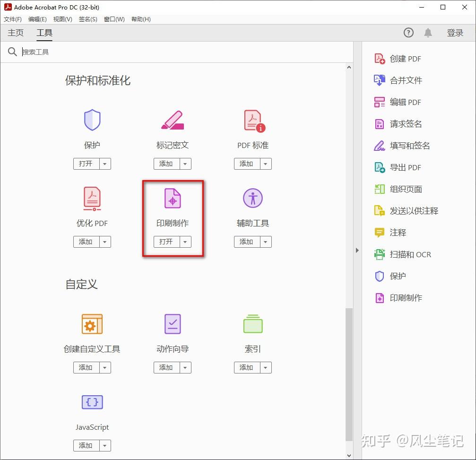This screenshot has width=476, height=460.
Task: Expand dropdown arrow beside 索引 添加 button
Action: [266, 368]
